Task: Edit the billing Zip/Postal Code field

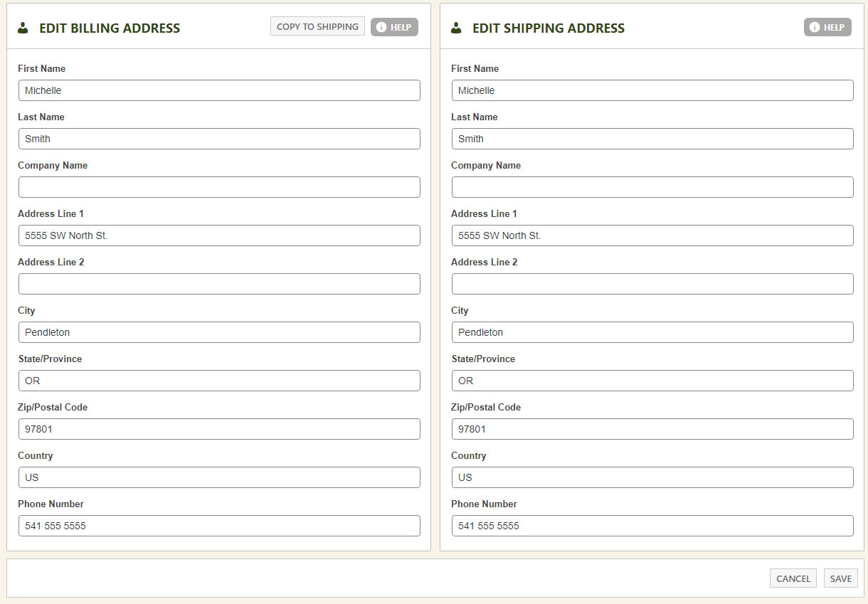Action: [x=219, y=429]
